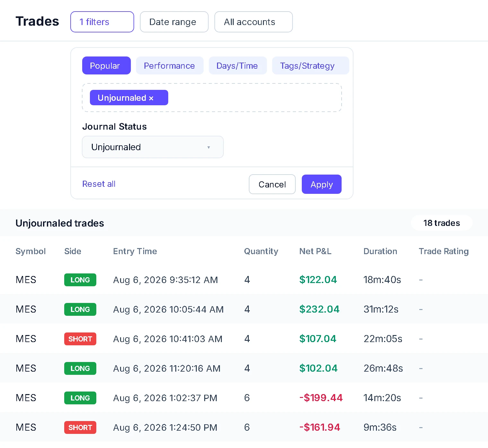This screenshot has height=448, width=488.
Task: Open the trade entered at 10:05:44 AM
Action: click(x=244, y=309)
